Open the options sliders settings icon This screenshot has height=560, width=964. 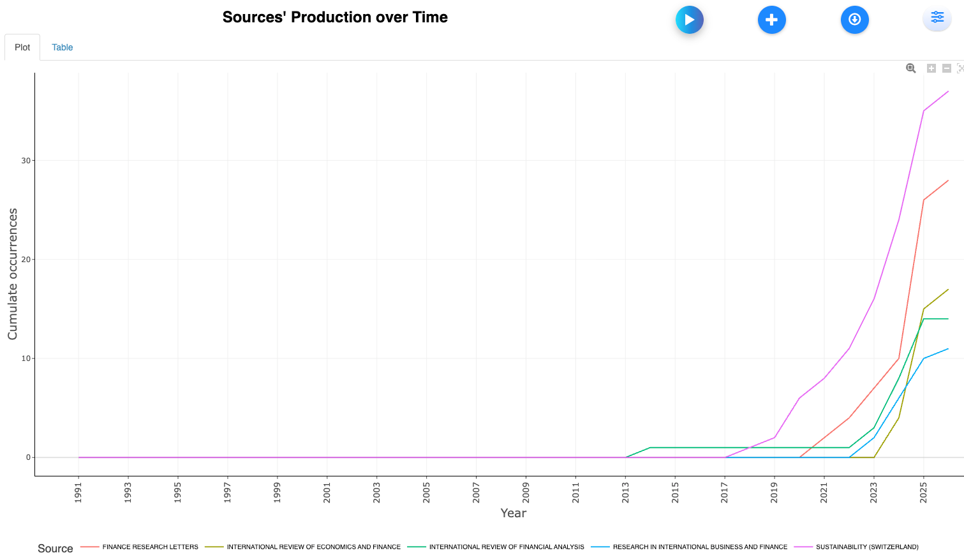click(937, 17)
